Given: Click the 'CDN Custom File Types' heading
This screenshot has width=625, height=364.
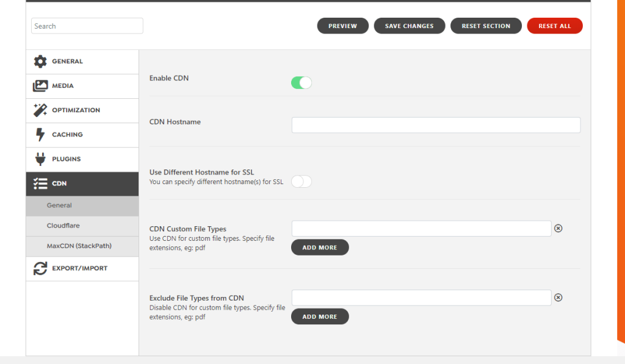Looking at the screenshot, I should coord(188,229).
